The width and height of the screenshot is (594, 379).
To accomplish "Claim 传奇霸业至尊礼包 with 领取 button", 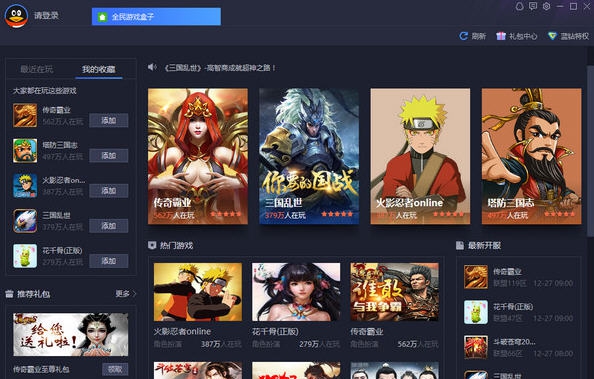I will (x=115, y=369).
